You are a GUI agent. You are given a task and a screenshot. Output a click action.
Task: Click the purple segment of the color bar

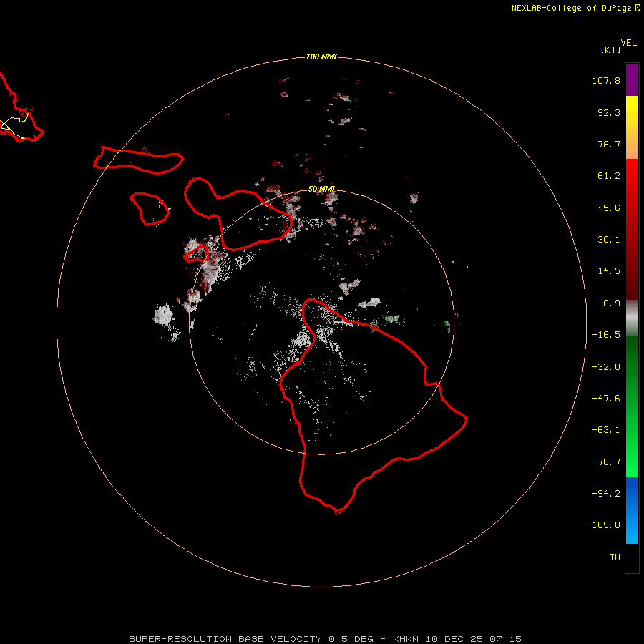point(632,79)
